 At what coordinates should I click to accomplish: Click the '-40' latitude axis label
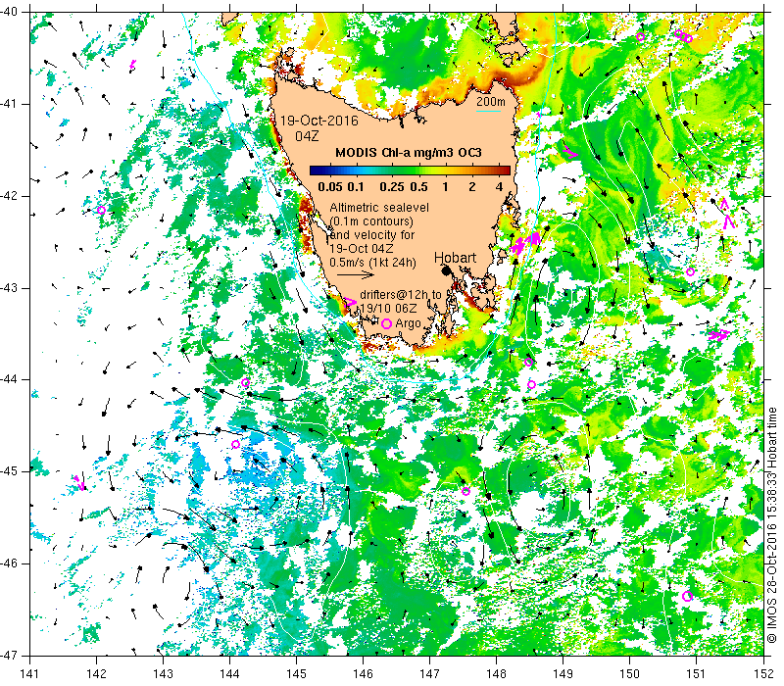pos(9,12)
